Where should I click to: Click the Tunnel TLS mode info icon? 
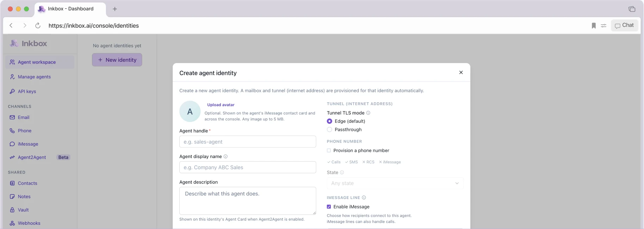pyautogui.click(x=368, y=113)
